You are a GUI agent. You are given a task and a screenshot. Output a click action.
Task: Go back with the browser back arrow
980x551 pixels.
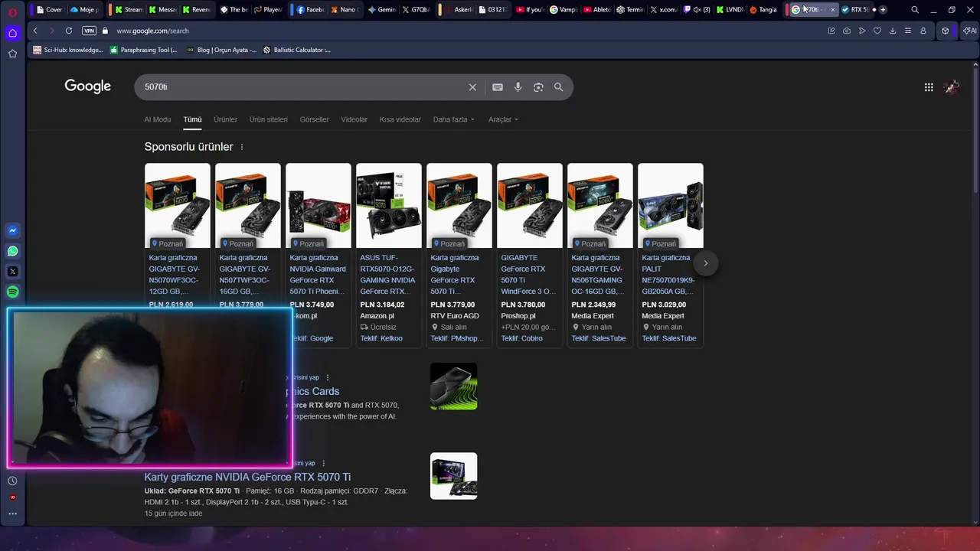tap(35, 31)
